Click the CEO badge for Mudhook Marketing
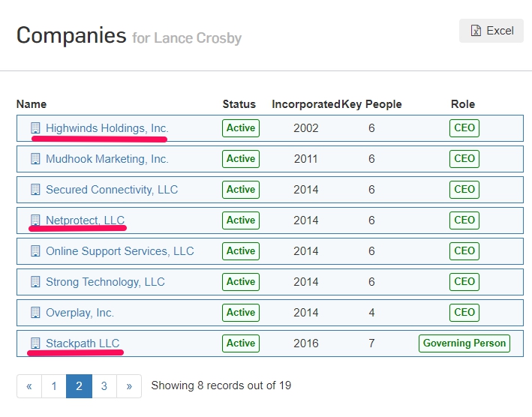This screenshot has height=417, width=532. pyautogui.click(x=464, y=159)
